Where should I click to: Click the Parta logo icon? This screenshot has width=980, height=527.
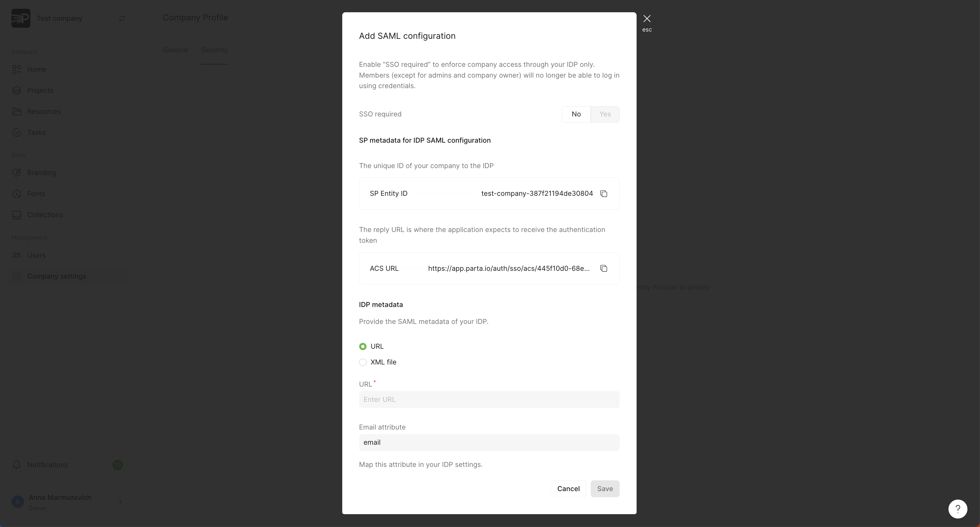pyautogui.click(x=20, y=18)
